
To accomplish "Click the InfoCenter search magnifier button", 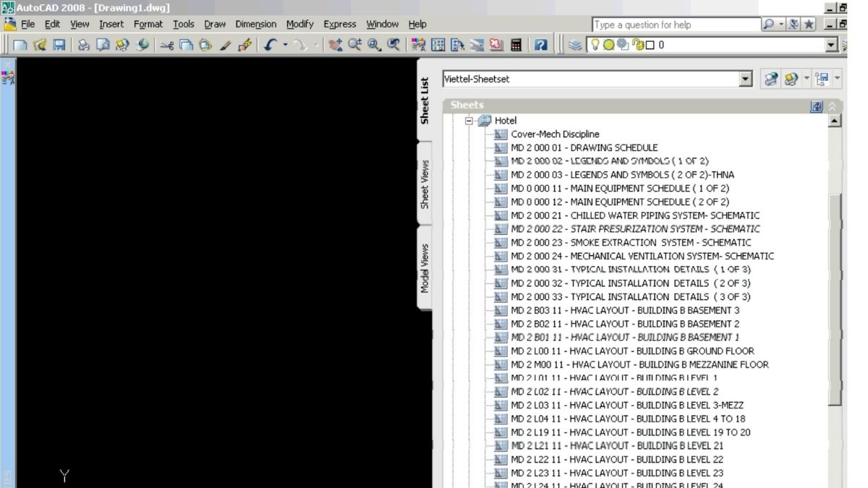I will pos(768,25).
